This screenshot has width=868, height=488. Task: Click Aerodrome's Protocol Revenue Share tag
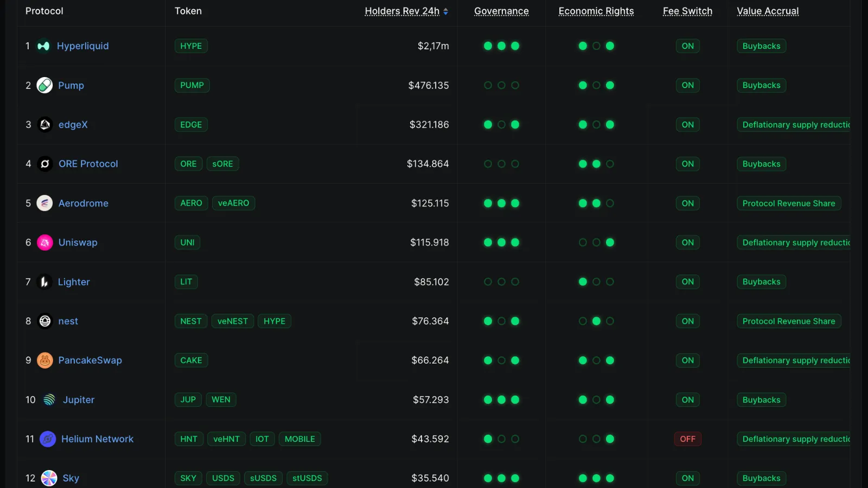tap(789, 203)
